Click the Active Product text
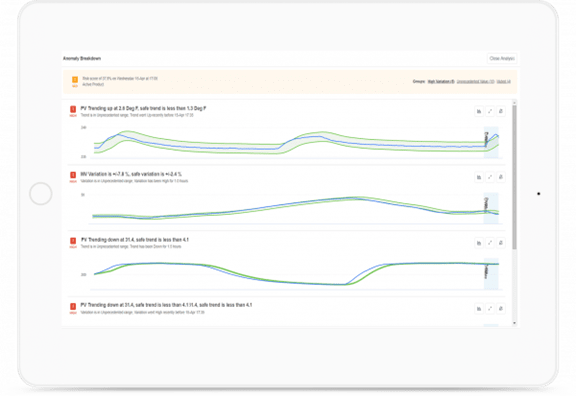 click(x=93, y=84)
